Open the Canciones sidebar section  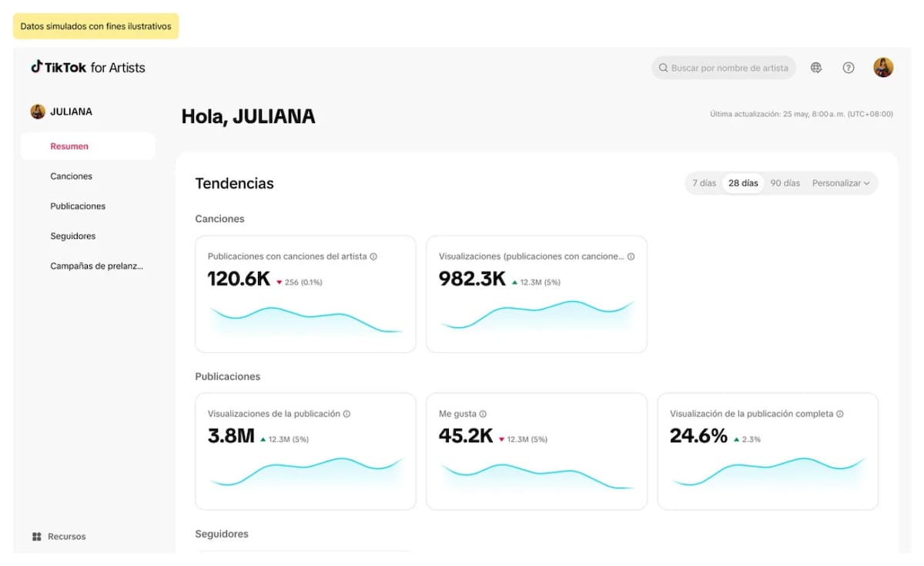click(x=72, y=176)
